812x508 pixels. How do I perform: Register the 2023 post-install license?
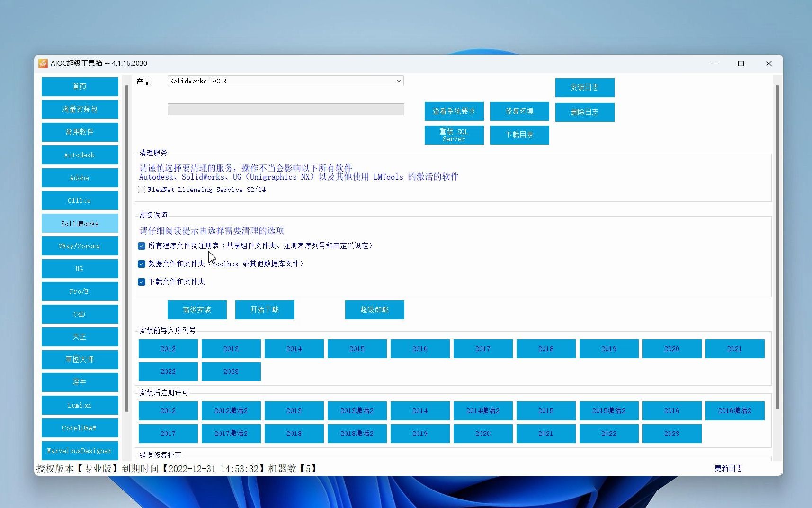point(672,434)
